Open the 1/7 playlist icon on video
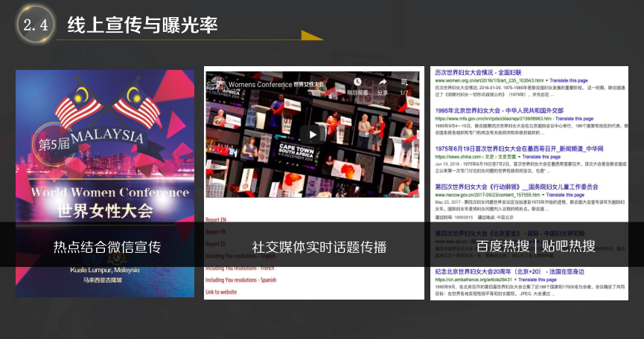 (x=404, y=83)
